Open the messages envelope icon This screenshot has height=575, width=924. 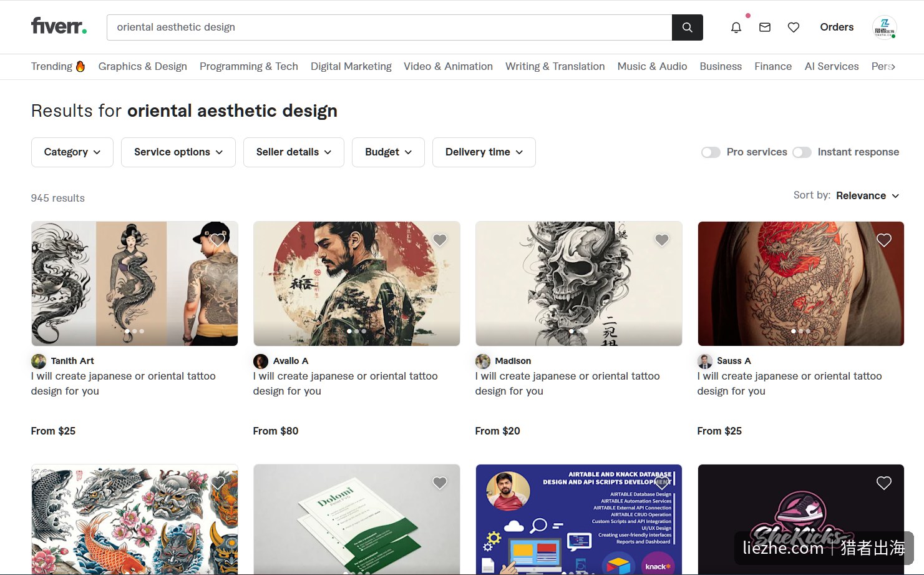coord(765,27)
